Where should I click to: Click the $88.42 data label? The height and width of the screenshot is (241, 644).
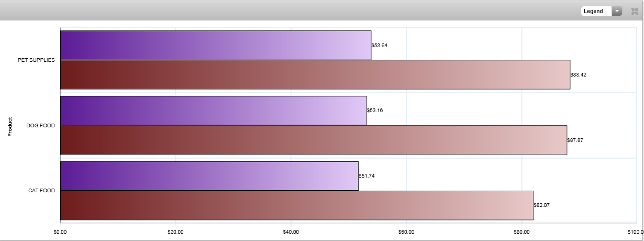pyautogui.click(x=579, y=75)
